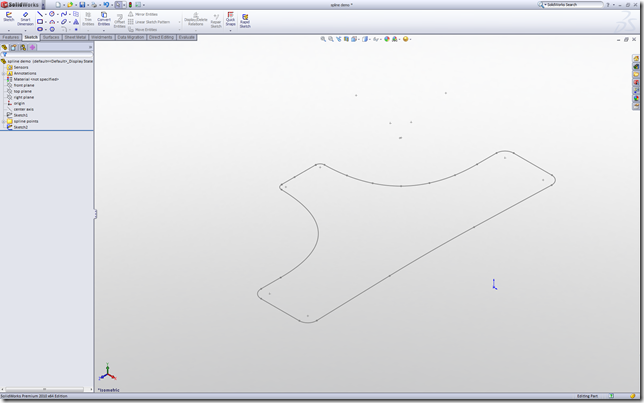The image size is (644, 403).
Task: Click the Sketch Text tool icon
Action: coord(76,22)
